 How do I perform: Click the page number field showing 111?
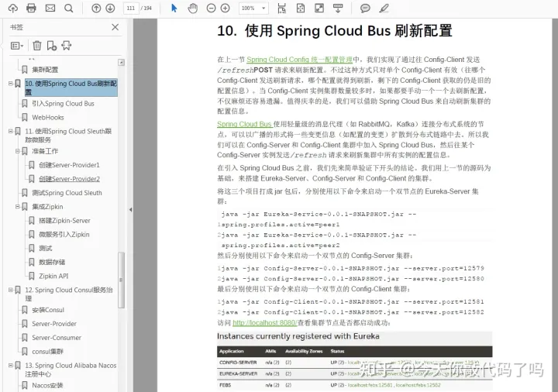[131, 9]
